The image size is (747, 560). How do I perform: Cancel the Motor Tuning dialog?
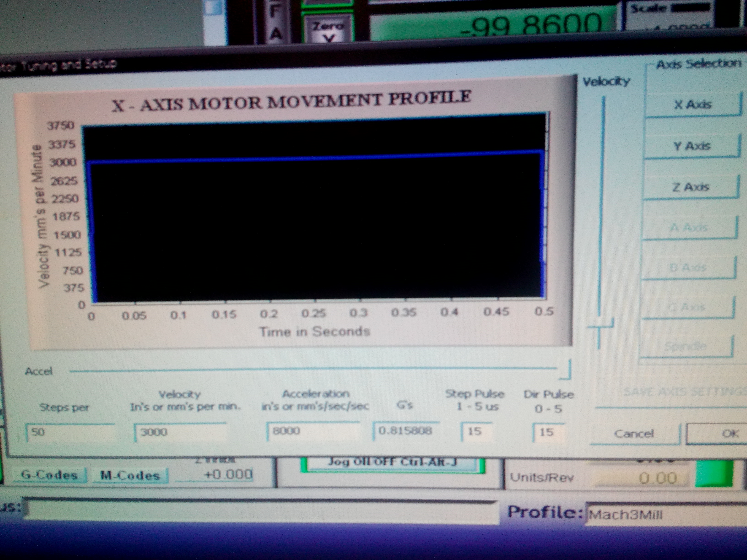tap(634, 434)
